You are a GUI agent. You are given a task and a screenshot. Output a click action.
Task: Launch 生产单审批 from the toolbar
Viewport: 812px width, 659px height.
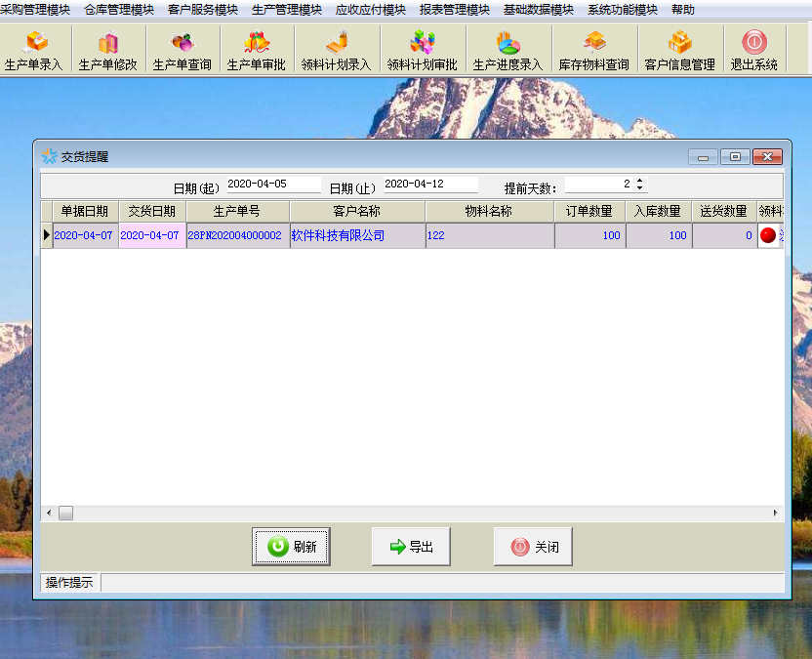[257, 51]
